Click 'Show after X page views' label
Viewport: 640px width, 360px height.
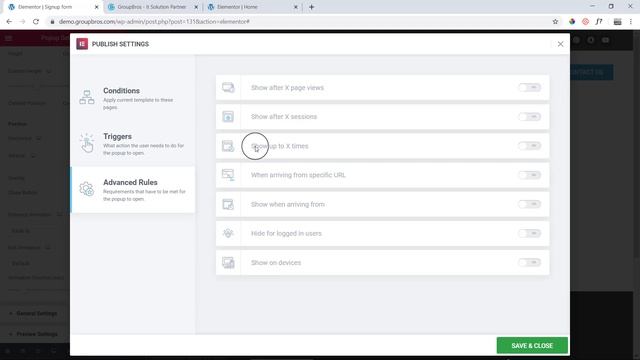tap(287, 87)
